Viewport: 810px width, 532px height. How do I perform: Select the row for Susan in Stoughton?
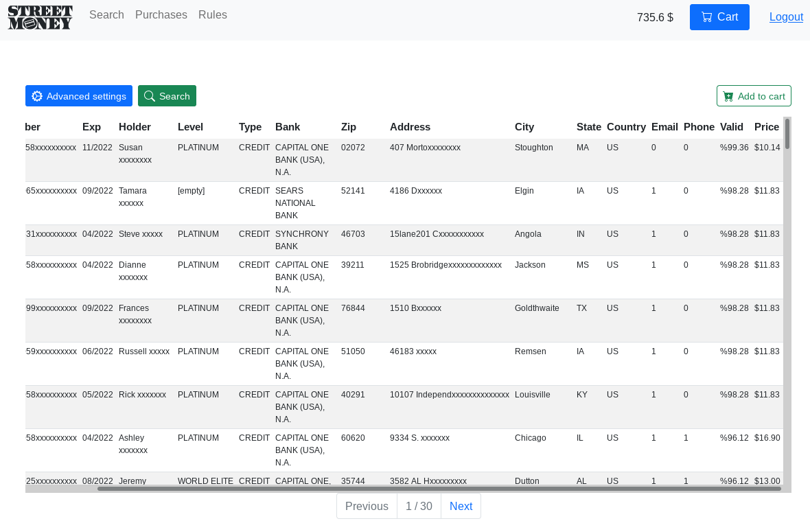[343, 159]
